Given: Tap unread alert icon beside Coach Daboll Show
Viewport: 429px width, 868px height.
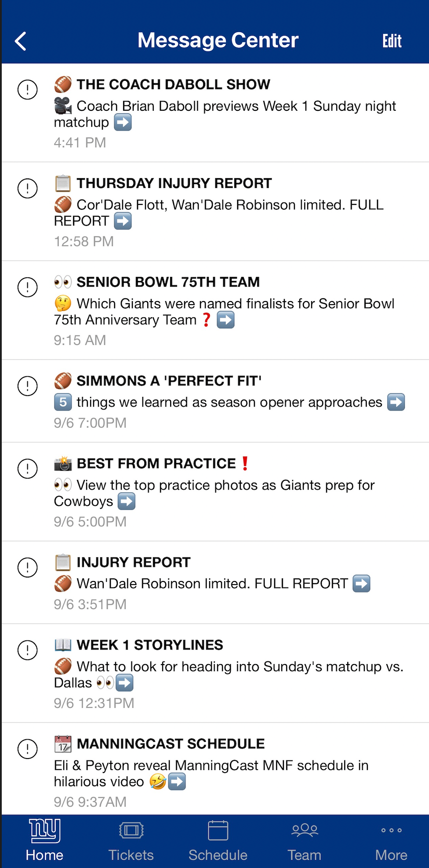Looking at the screenshot, I should click(x=27, y=90).
